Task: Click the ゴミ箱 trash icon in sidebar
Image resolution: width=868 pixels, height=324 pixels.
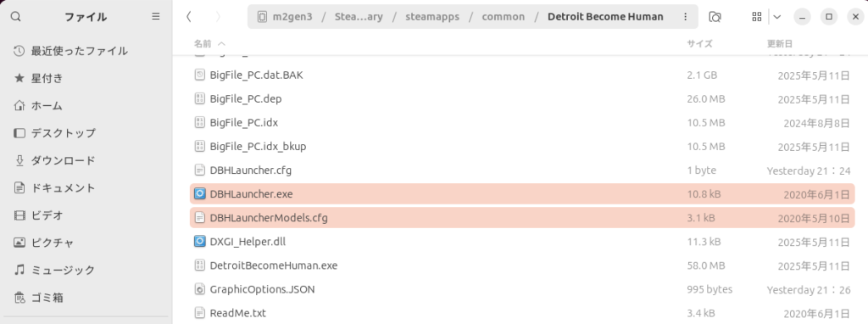Action: coord(19,298)
